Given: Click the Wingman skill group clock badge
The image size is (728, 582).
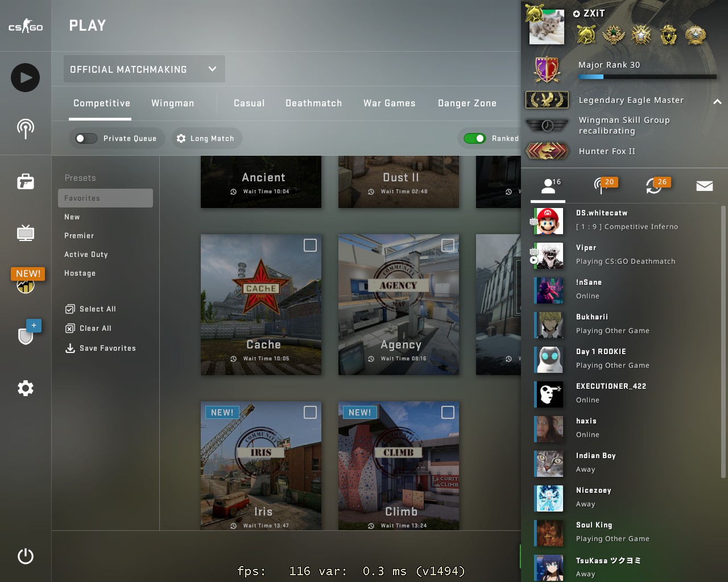Looking at the screenshot, I should (x=547, y=125).
